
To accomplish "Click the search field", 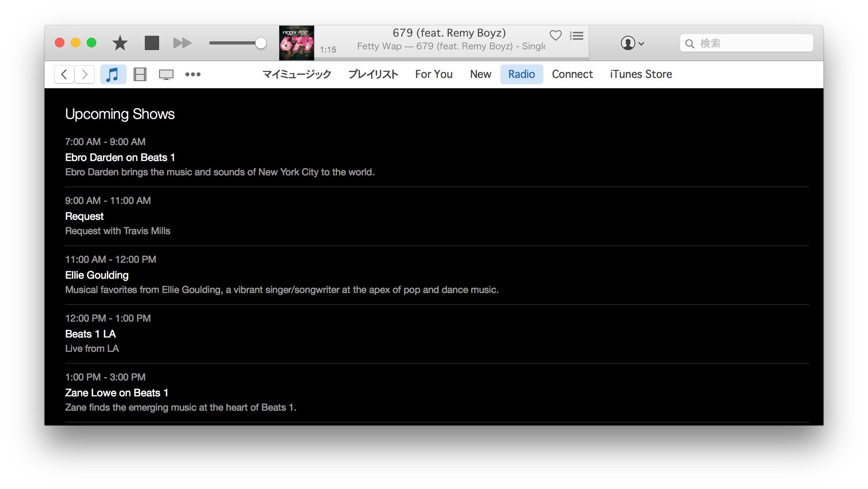I will pyautogui.click(x=746, y=43).
